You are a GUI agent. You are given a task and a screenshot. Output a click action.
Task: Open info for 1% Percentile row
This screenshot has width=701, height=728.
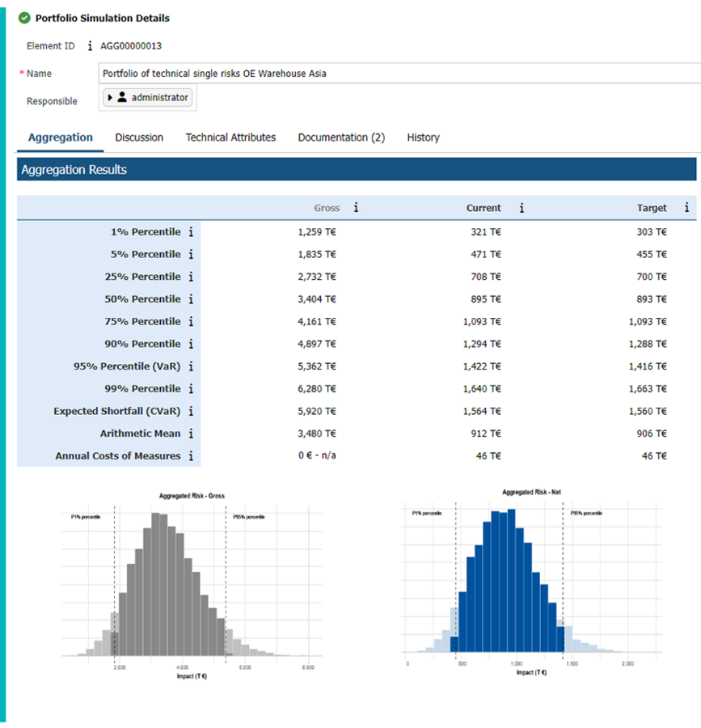(191, 232)
